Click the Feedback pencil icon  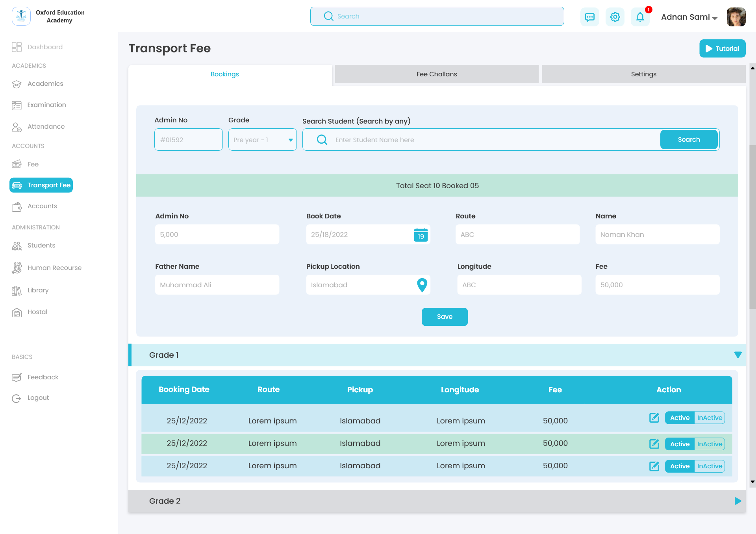17,377
